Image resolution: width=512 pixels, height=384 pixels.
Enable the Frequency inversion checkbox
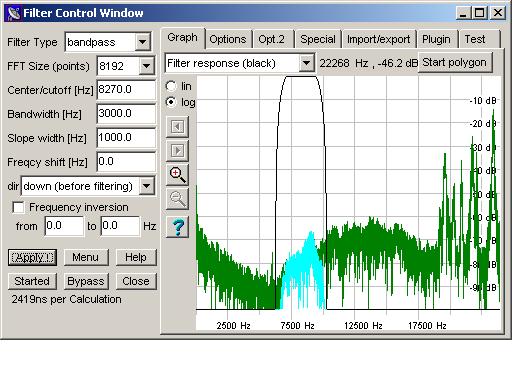point(18,207)
